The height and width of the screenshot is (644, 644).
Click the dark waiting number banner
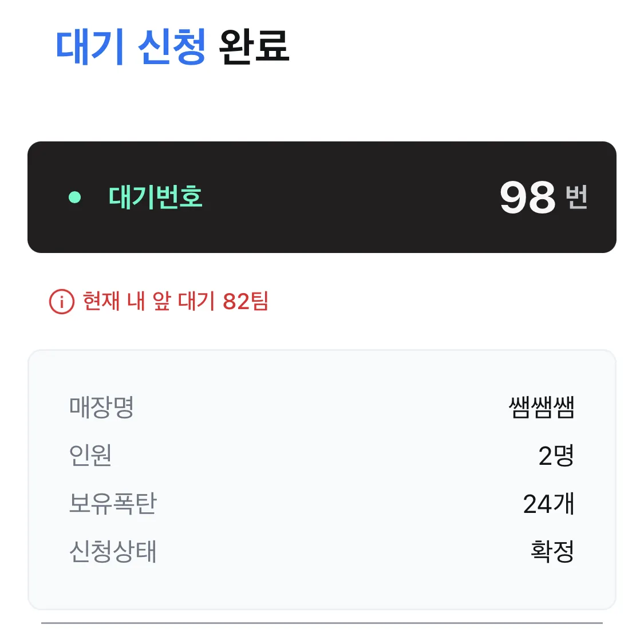(322, 197)
